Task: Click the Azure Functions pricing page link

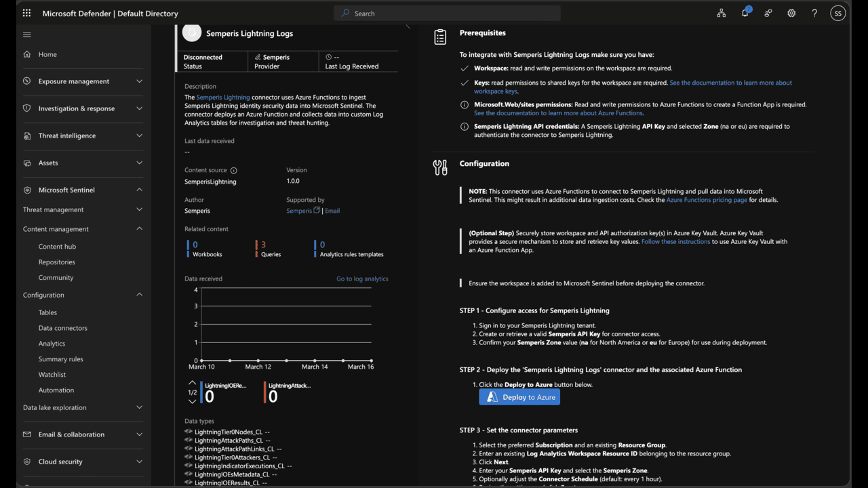Action: point(707,200)
